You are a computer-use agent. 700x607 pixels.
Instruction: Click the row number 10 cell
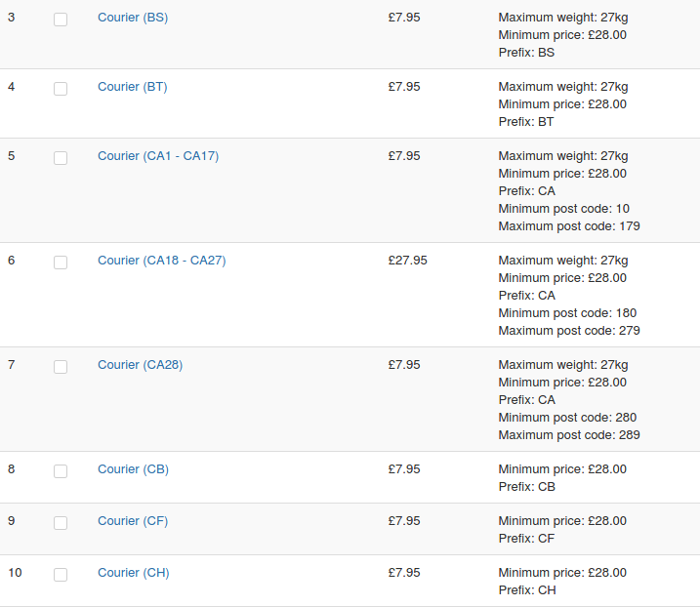pos(15,573)
